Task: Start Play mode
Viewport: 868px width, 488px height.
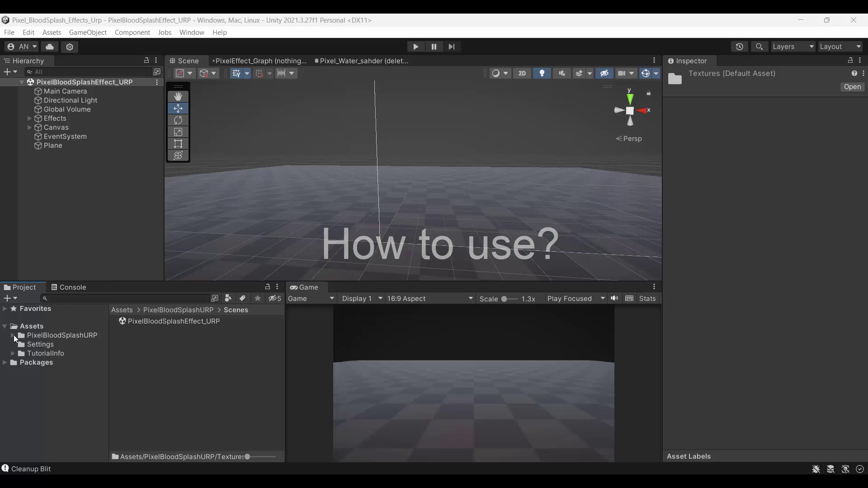Action: [415, 47]
